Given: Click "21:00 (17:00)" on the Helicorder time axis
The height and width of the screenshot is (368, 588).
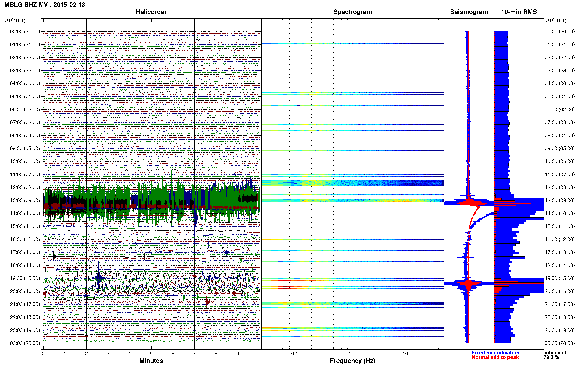Looking at the screenshot, I should tap(25, 304).
